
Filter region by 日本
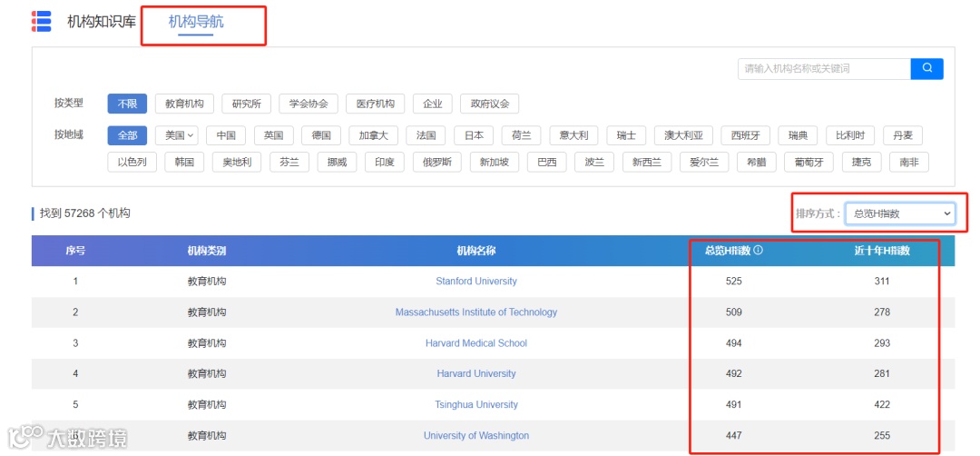(473, 135)
